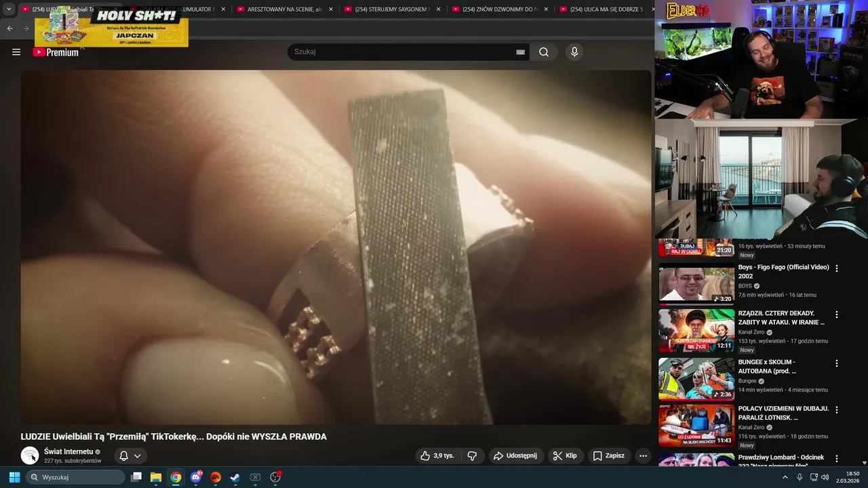Create a clip with Klip button
This screenshot has width=868, height=488.
(565, 456)
